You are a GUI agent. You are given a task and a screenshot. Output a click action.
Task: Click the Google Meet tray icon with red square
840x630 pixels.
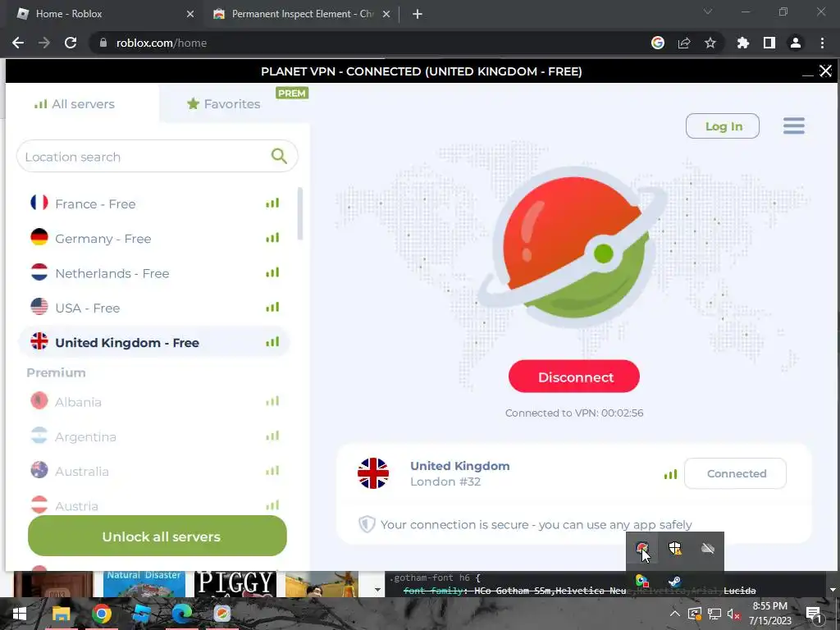click(641, 582)
